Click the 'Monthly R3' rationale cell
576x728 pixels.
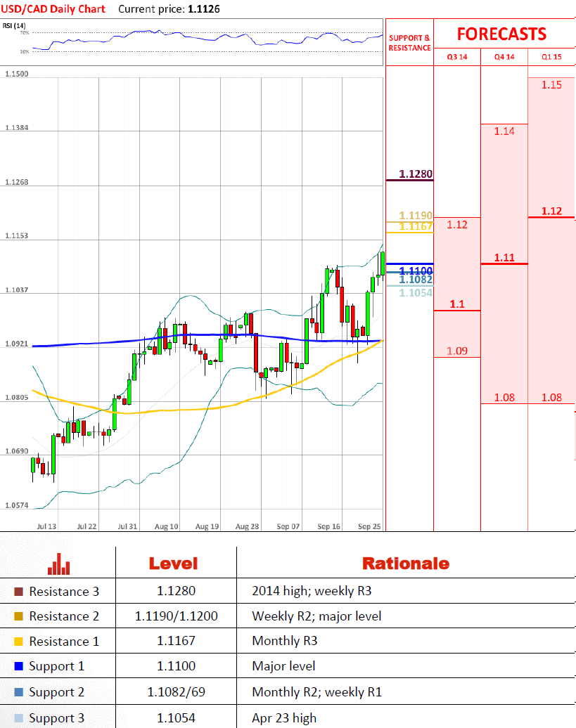[x=285, y=641]
